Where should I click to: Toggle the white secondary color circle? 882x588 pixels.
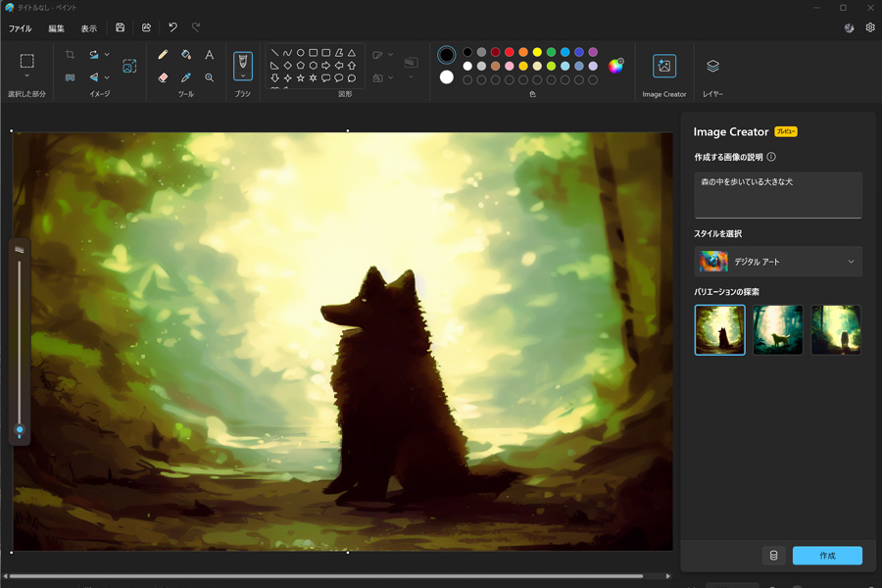point(447,77)
